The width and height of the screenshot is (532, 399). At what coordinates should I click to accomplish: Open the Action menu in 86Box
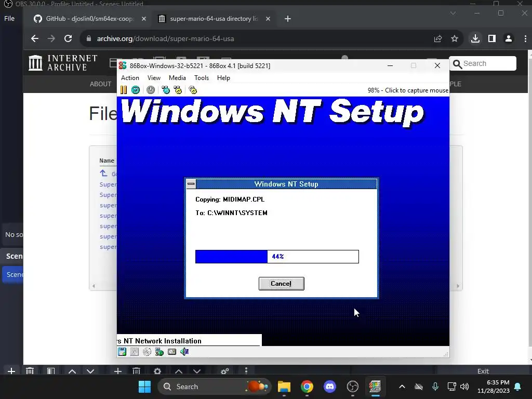130,78
